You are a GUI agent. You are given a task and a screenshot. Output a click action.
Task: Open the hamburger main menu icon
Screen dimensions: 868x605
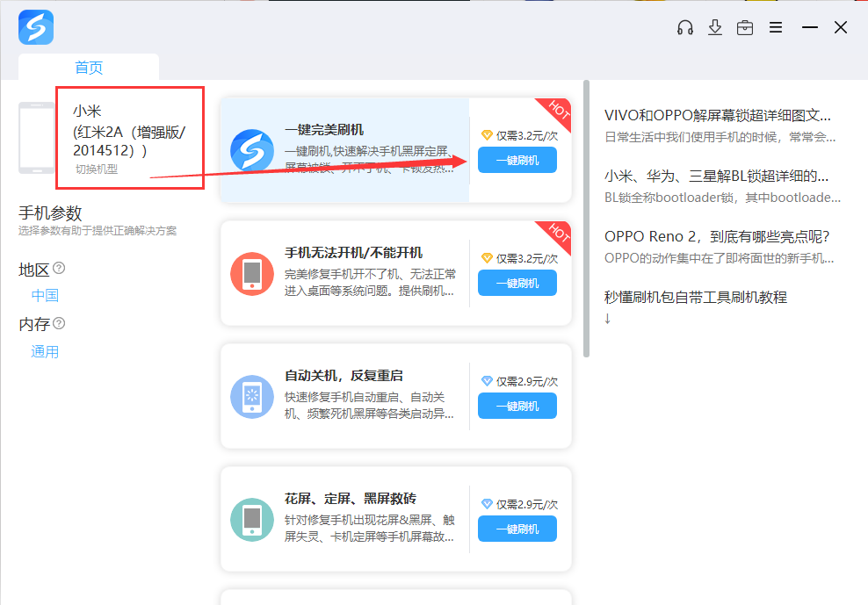tap(776, 27)
